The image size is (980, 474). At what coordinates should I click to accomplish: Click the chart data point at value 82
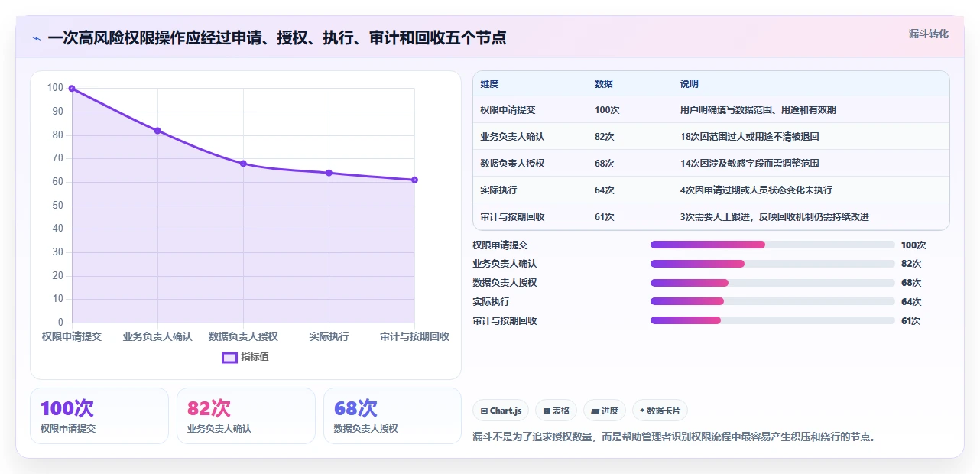point(157,131)
